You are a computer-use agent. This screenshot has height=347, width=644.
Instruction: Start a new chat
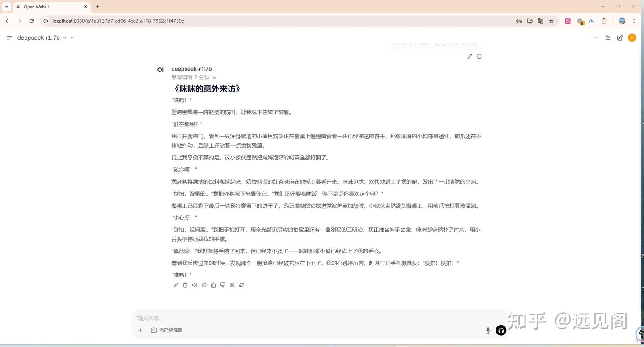coord(620,38)
